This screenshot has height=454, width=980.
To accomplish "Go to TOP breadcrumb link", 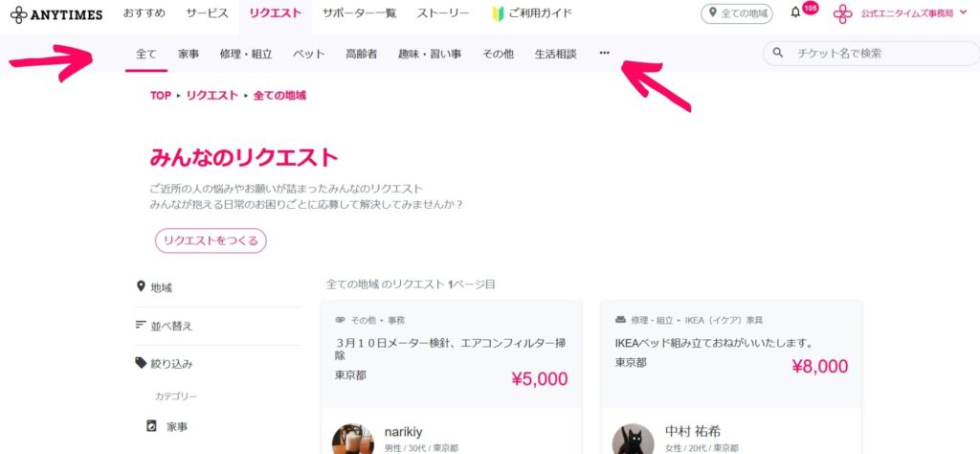I will click(160, 96).
